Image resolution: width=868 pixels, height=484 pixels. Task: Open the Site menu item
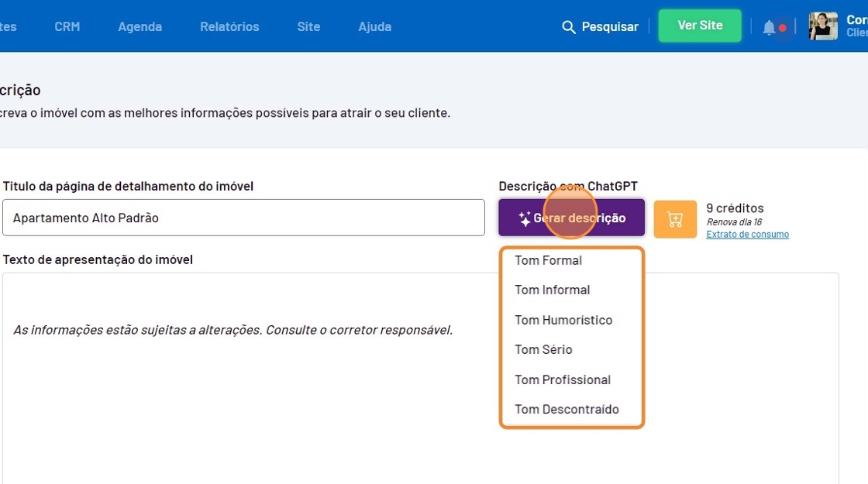[x=308, y=26]
